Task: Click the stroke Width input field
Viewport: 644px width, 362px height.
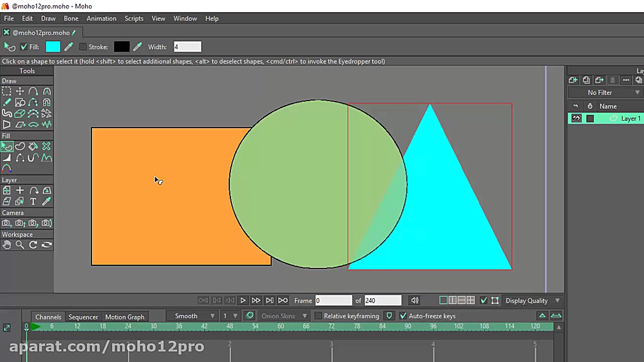Action: point(187,47)
